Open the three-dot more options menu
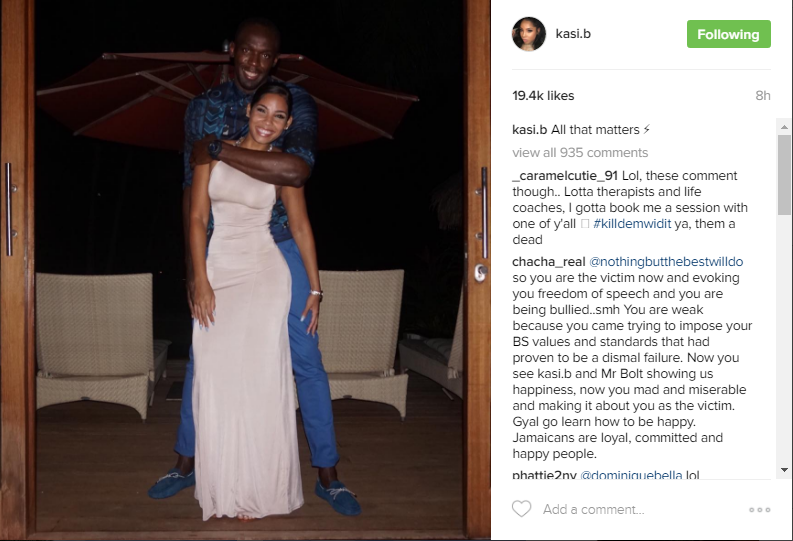The height and width of the screenshot is (541, 793). [760, 510]
